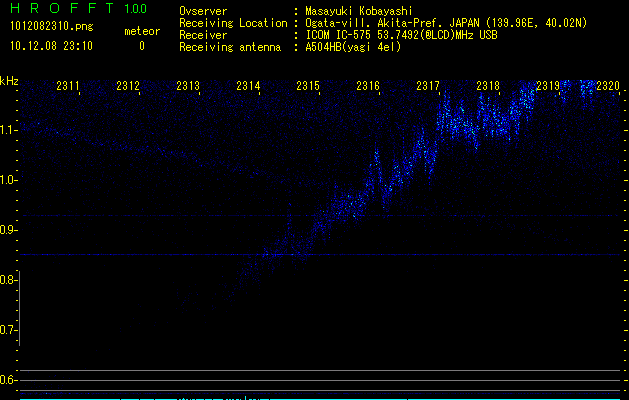Image resolution: width=629 pixels, height=400 pixels.
Task: Click the date stamp 10.12.08 23:10
Action: point(51,46)
